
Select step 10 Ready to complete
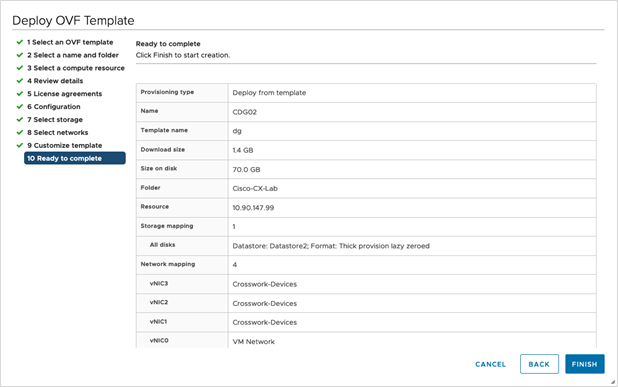(75, 158)
